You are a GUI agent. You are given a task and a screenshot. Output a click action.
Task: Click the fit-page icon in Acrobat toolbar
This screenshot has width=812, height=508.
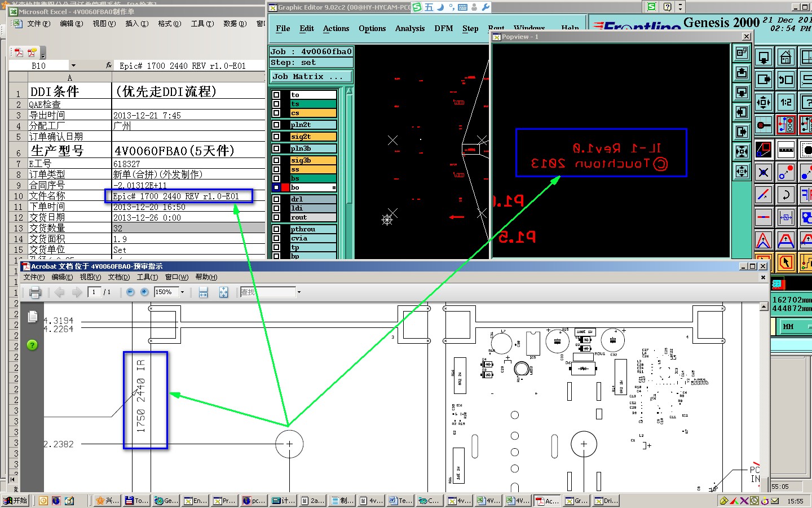224,292
